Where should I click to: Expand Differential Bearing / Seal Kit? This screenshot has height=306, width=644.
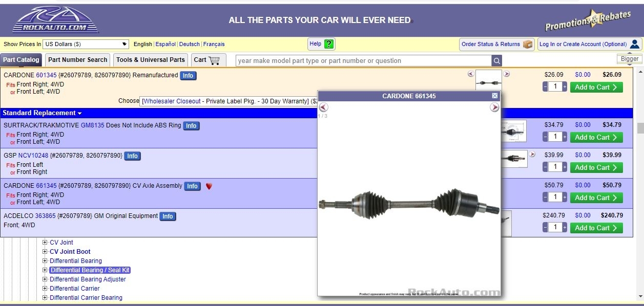pyautogui.click(x=45, y=270)
